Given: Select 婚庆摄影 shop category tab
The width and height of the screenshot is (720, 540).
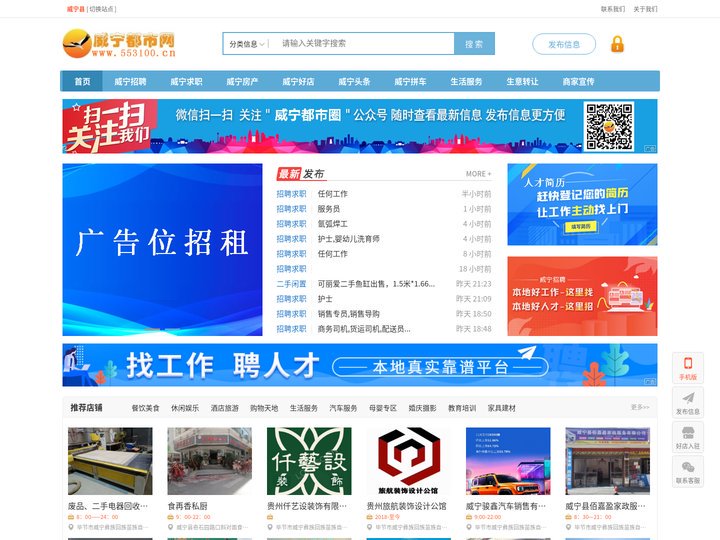Looking at the screenshot, I should 422,408.
